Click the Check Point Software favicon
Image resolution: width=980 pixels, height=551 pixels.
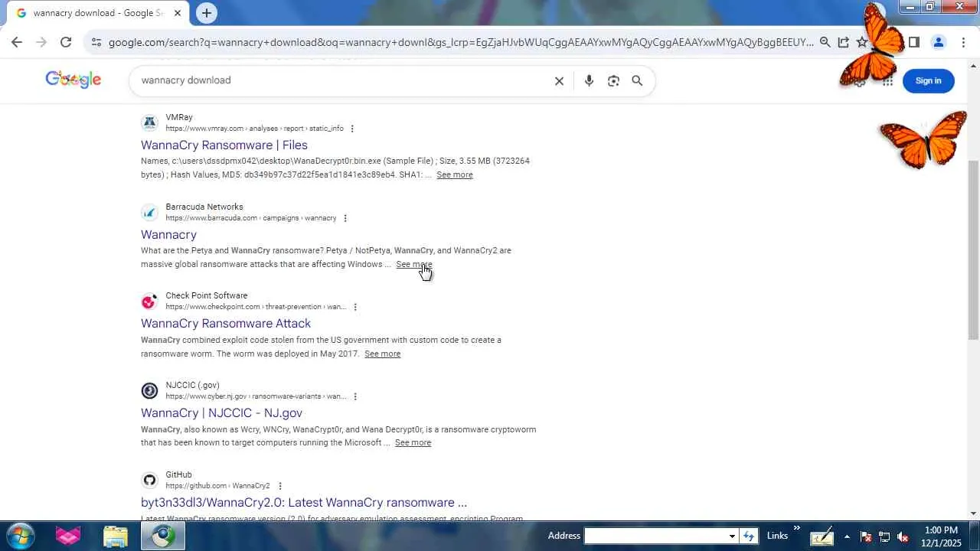[149, 302]
